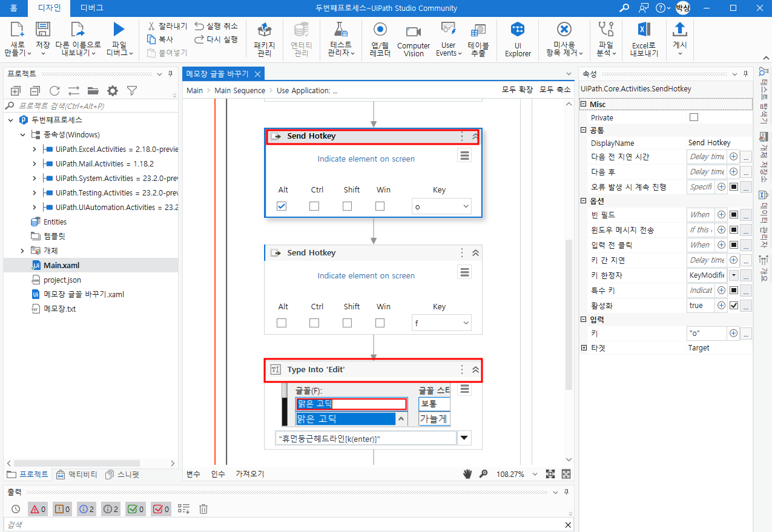The width and height of the screenshot is (772, 532).
Task: Click the refresh icon in project panel
Action: (x=54, y=91)
